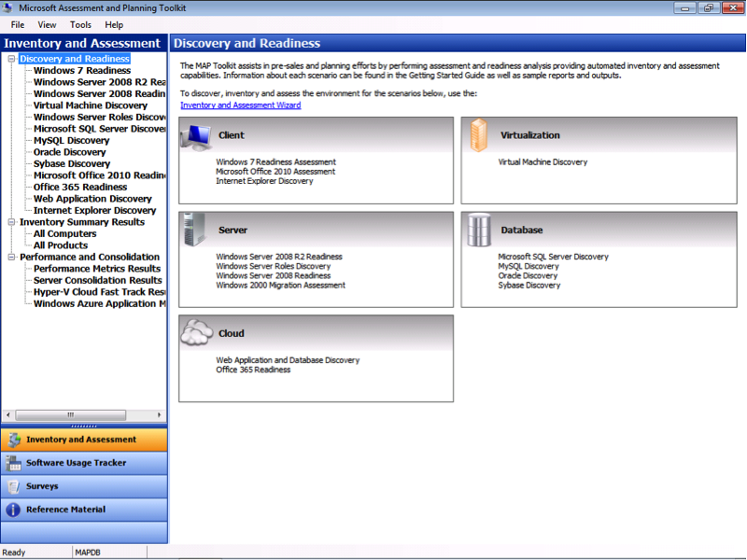Select Microsoft Office 2010 Readiness tree item

100,175
